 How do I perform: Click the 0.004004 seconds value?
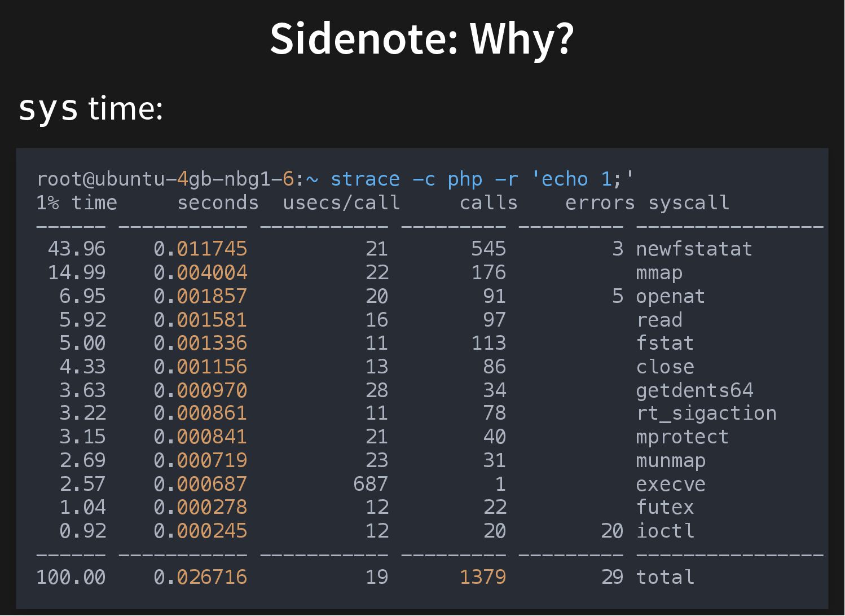[200, 273]
